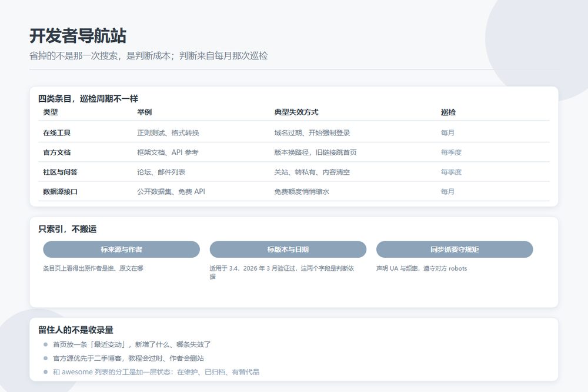588x392 pixels.
Task: Click the cell 公开数据集、免费 API
Action: [171, 191]
